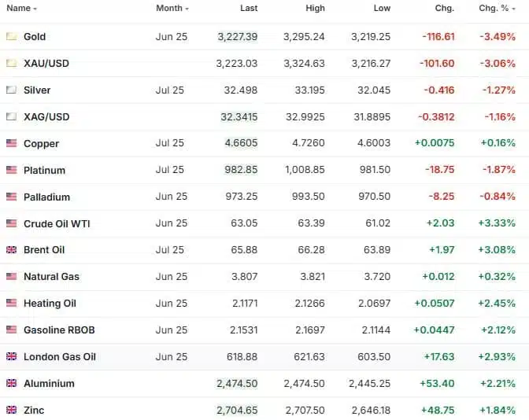Click the flag icon beside Gold
Screen dimensions: 529x420
coord(11,37)
